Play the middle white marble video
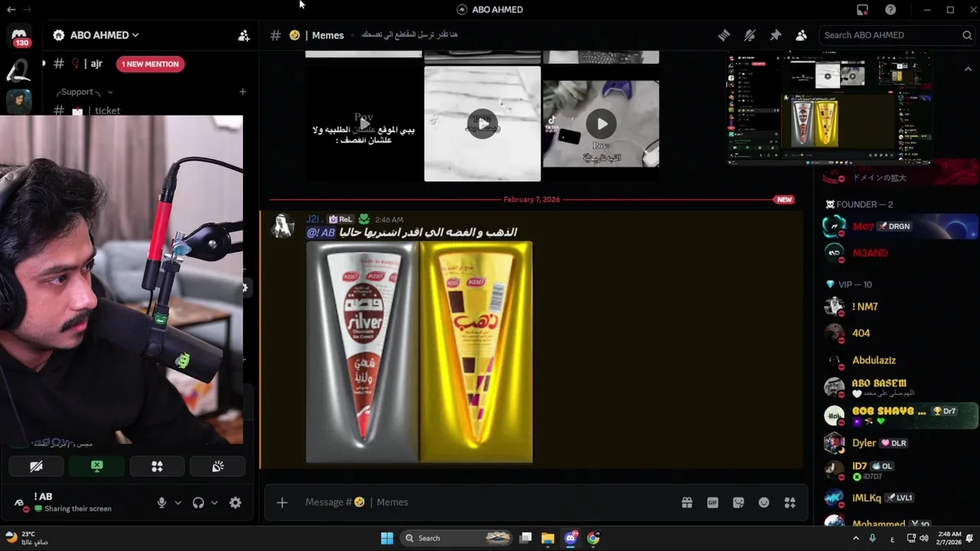980x551 pixels. (482, 124)
